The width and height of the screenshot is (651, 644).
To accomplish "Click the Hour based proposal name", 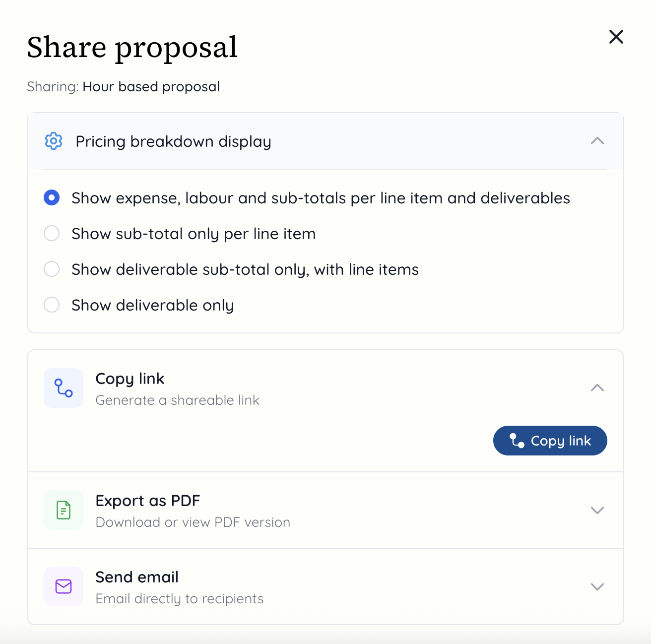I will (151, 86).
